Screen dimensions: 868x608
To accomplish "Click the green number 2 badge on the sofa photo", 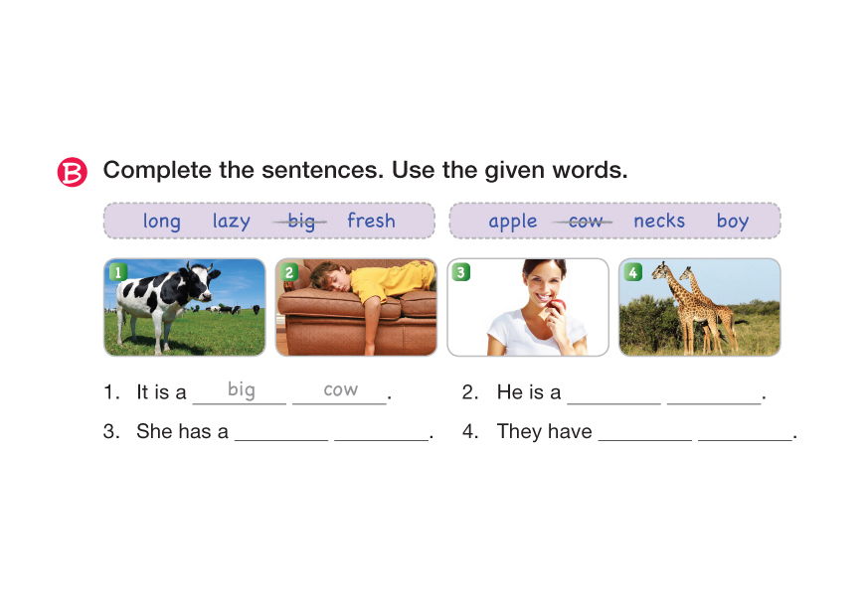I will coord(289,271).
